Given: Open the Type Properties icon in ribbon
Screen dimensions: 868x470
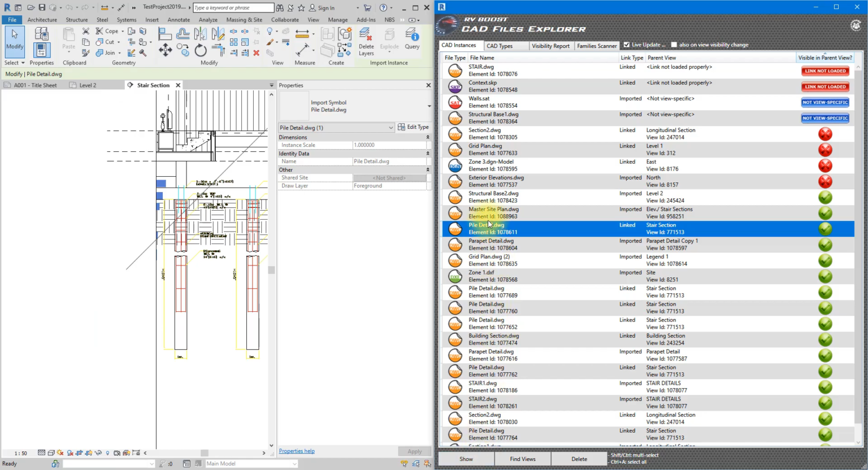Looking at the screenshot, I should point(42,33).
